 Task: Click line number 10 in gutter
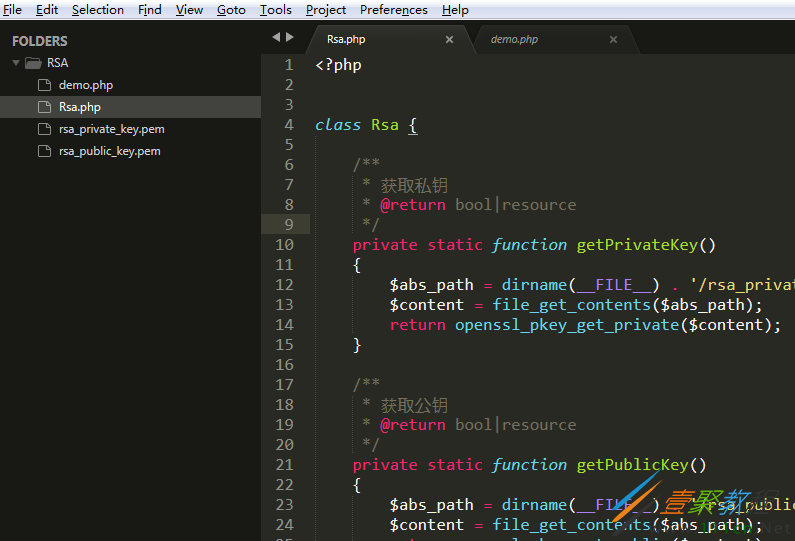click(284, 245)
